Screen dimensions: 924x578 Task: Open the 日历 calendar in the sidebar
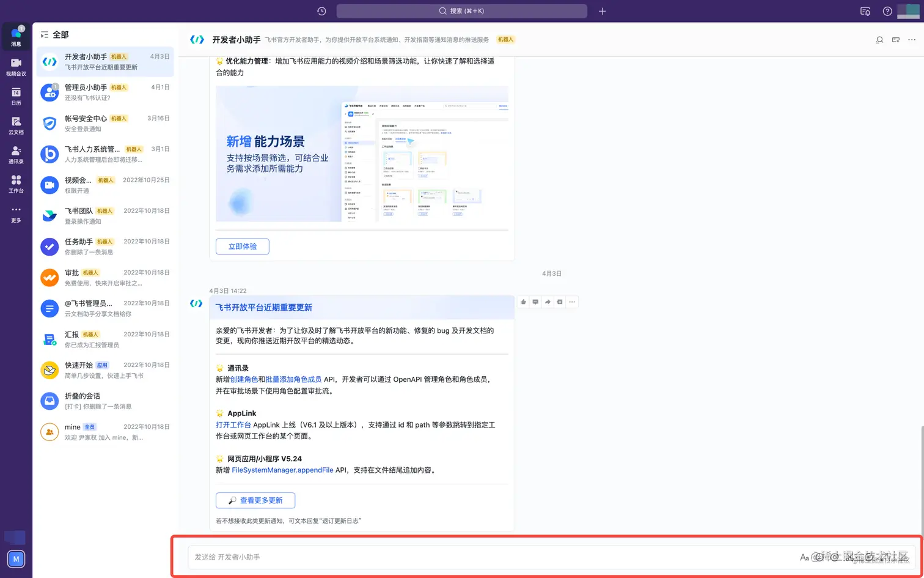point(16,96)
